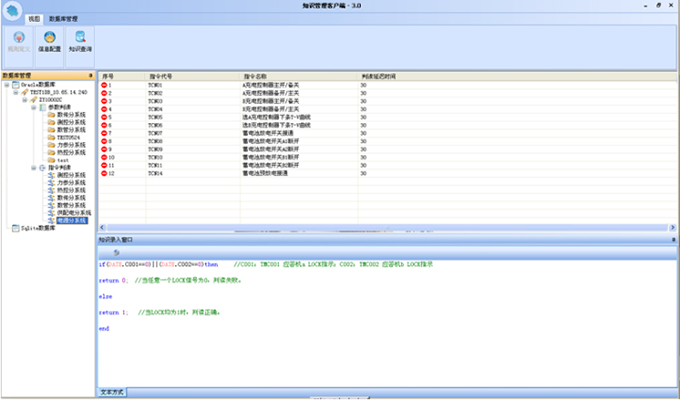The width and height of the screenshot is (680, 400).
Task: Select 数管分系统 folder under 参数列表
Action: (x=71, y=130)
